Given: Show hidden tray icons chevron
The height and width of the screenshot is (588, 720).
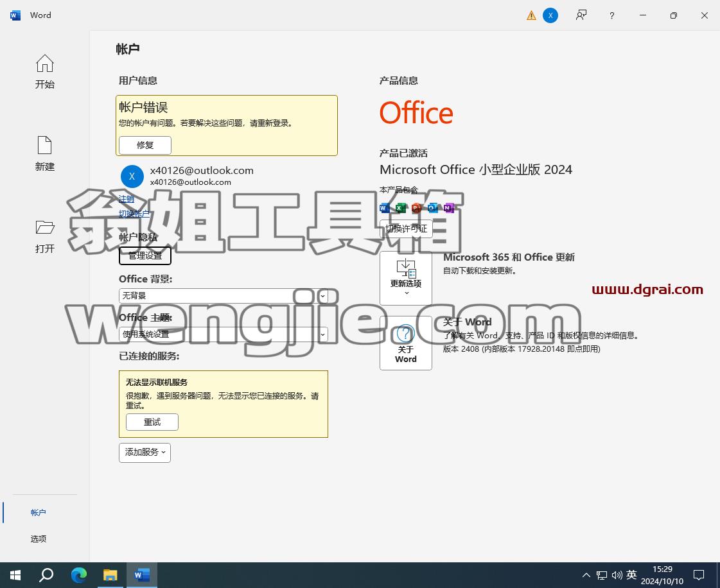Looking at the screenshot, I should (586, 575).
